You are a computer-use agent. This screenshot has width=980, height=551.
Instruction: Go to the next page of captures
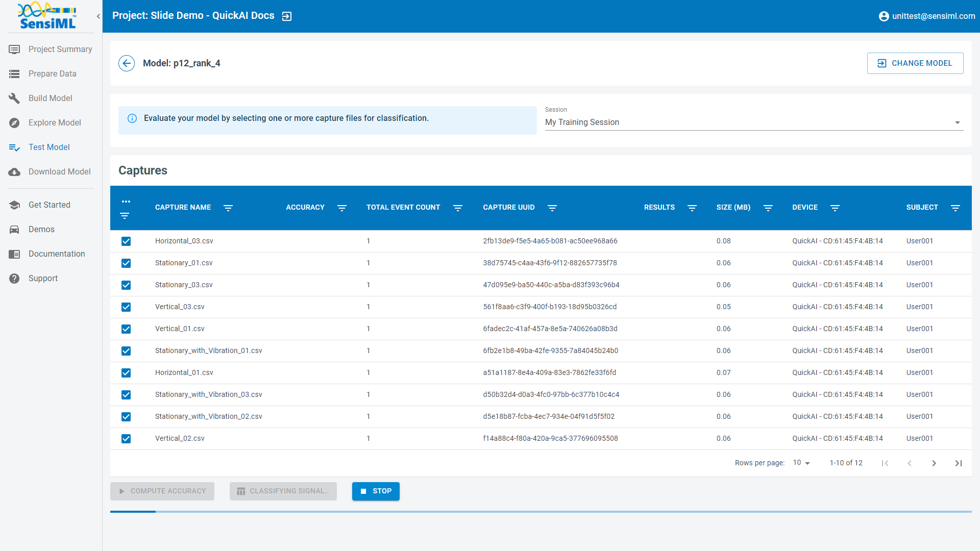[x=934, y=463]
